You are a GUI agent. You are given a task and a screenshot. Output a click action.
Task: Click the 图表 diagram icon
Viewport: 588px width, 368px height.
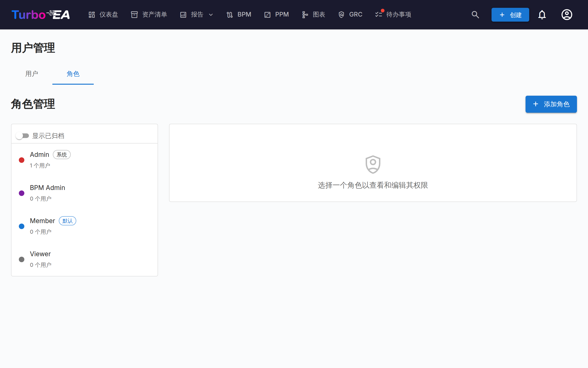coord(305,14)
